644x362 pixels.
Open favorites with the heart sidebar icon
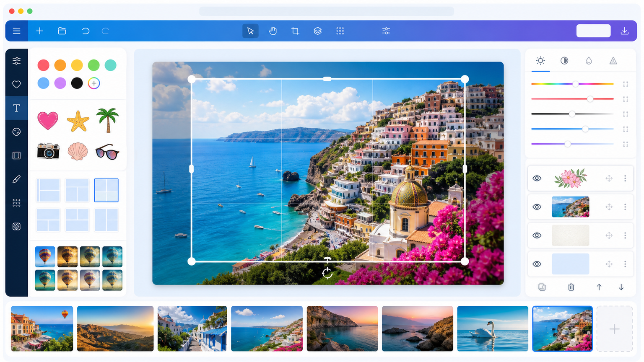click(x=17, y=85)
